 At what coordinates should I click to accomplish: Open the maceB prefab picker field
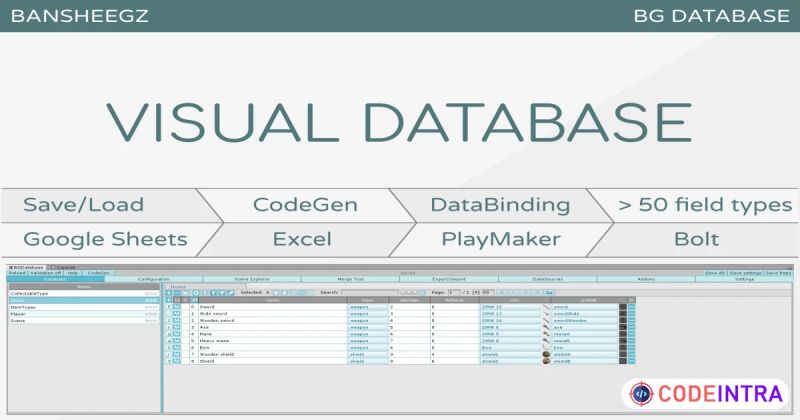(585, 340)
